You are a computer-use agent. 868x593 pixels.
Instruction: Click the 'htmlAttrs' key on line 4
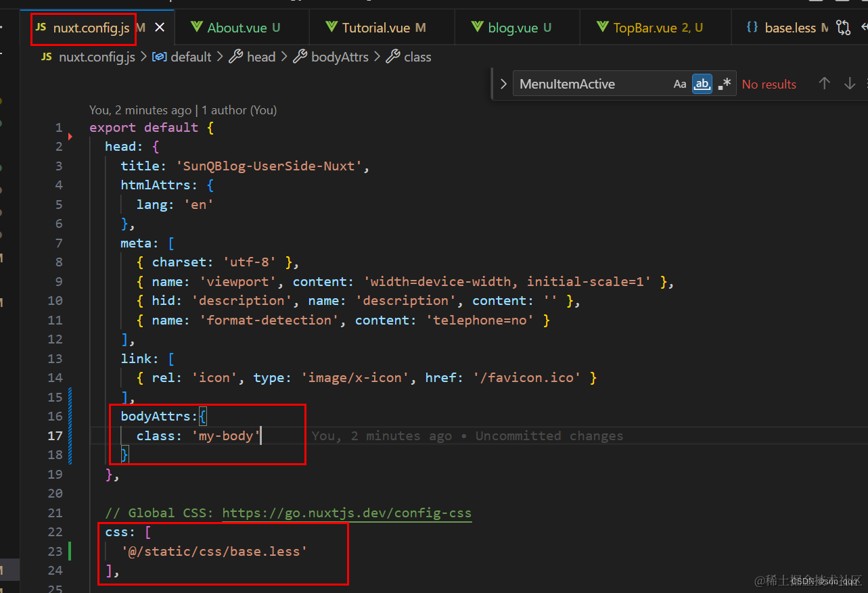tap(156, 185)
